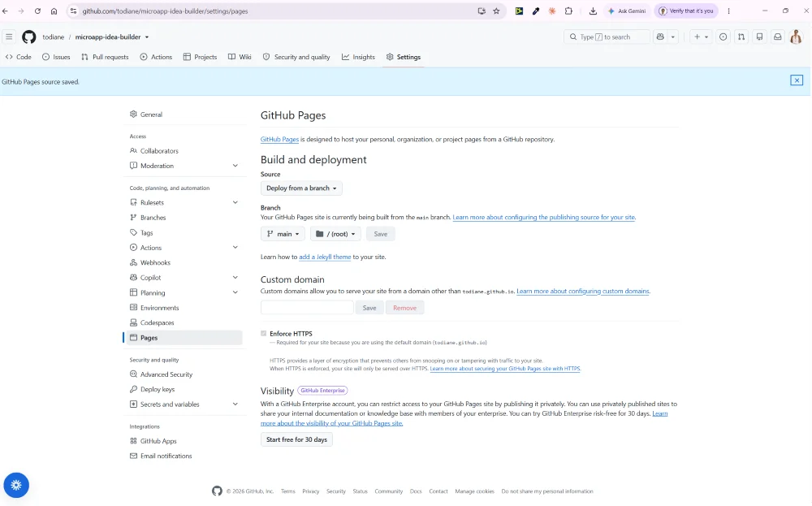Screen dimensions: 812x506
Task: Open the main branch selector dropdown
Action: click(283, 234)
